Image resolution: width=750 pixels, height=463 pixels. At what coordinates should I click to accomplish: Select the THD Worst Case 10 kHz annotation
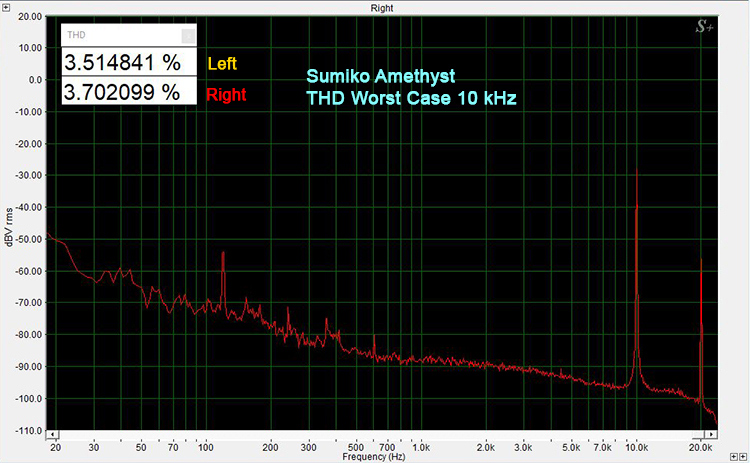point(410,98)
